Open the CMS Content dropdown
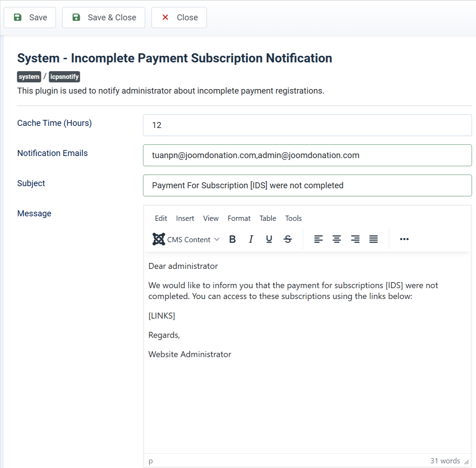The image size is (476, 468). click(x=186, y=239)
